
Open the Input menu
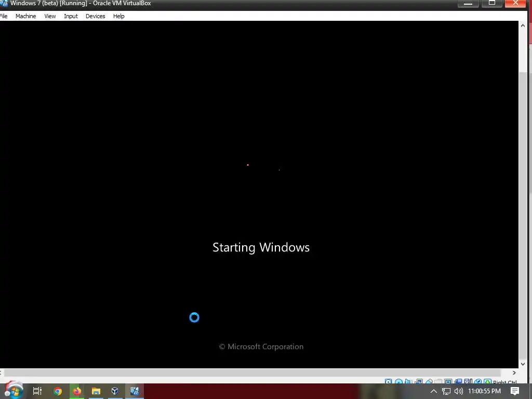pos(71,16)
